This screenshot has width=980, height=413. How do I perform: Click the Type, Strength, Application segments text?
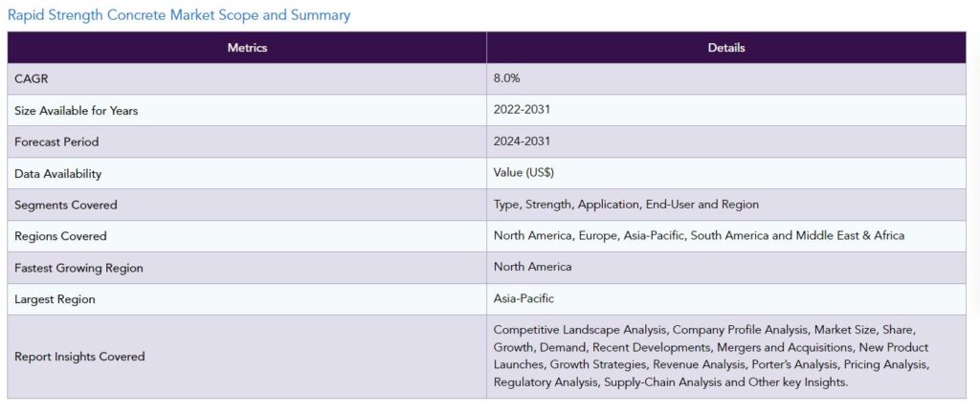pyautogui.click(x=626, y=205)
